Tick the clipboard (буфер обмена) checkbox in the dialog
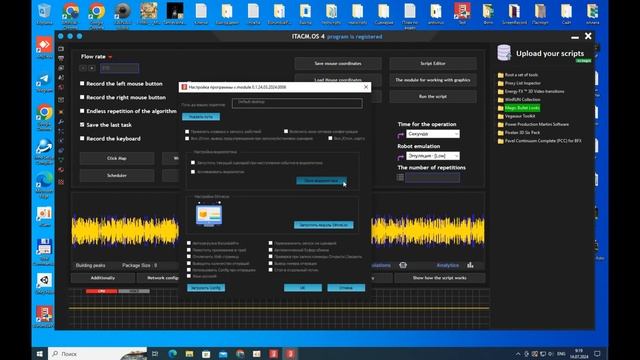 pyautogui.click(x=270, y=250)
